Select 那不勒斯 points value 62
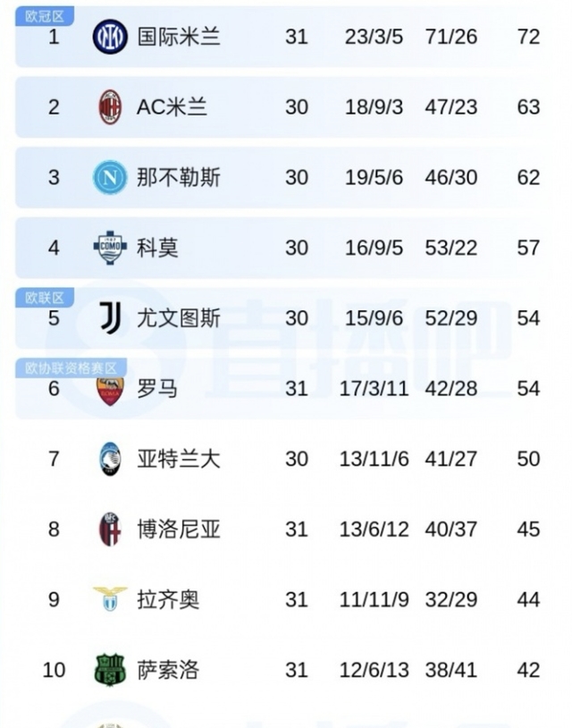 528,177
